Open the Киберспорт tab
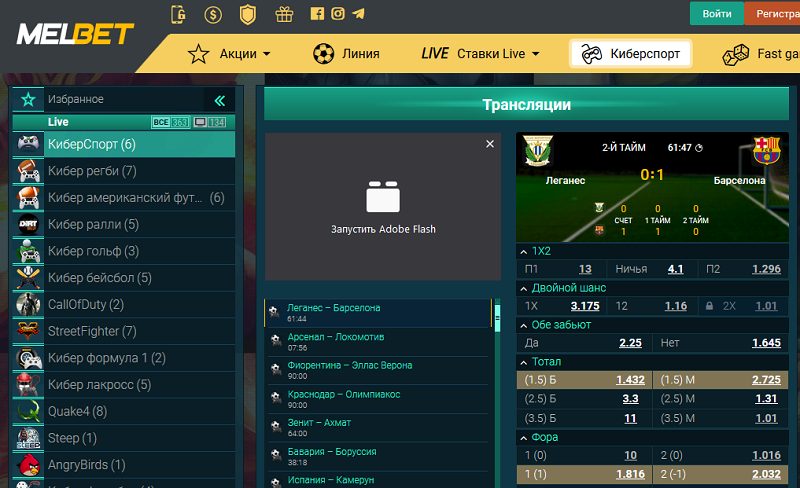Viewport: 800px width, 488px height. (x=630, y=54)
